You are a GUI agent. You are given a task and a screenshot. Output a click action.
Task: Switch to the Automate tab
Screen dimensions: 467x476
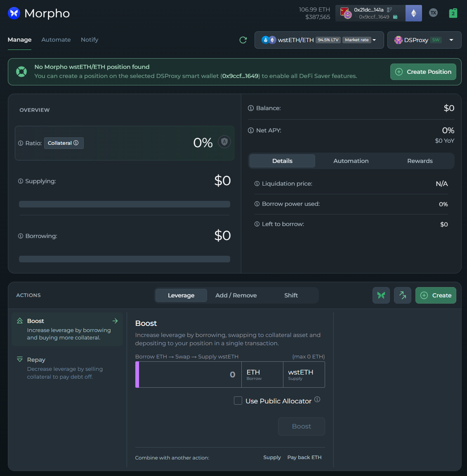coord(56,40)
